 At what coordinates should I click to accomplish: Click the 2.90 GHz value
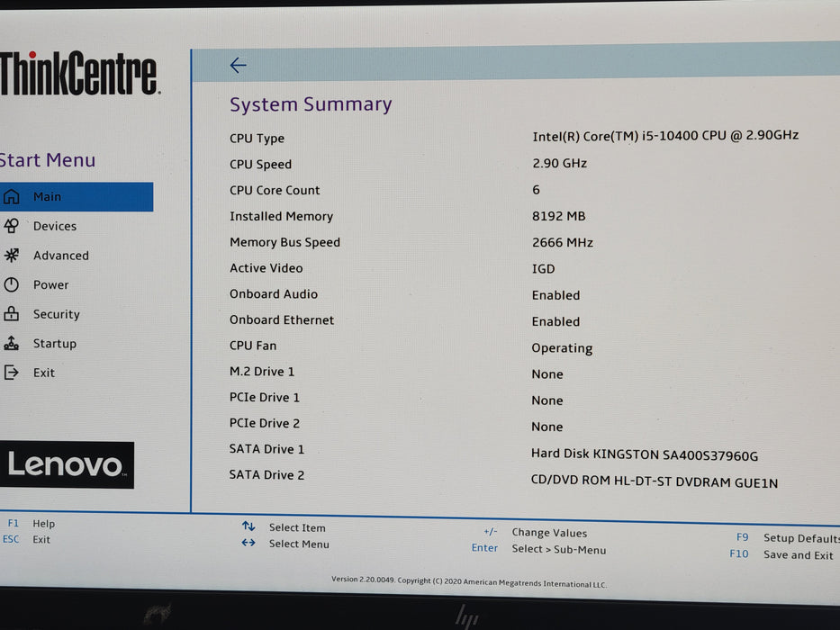pyautogui.click(x=559, y=163)
